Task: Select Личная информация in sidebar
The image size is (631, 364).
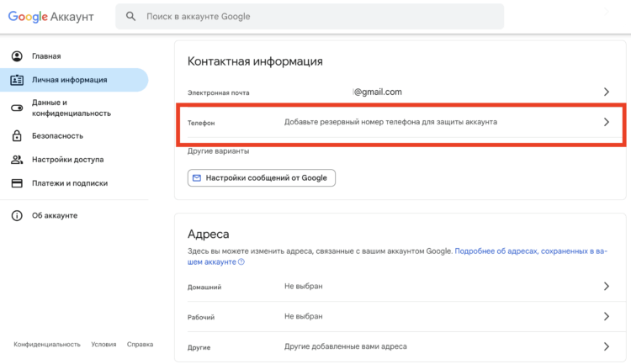Action: click(74, 80)
